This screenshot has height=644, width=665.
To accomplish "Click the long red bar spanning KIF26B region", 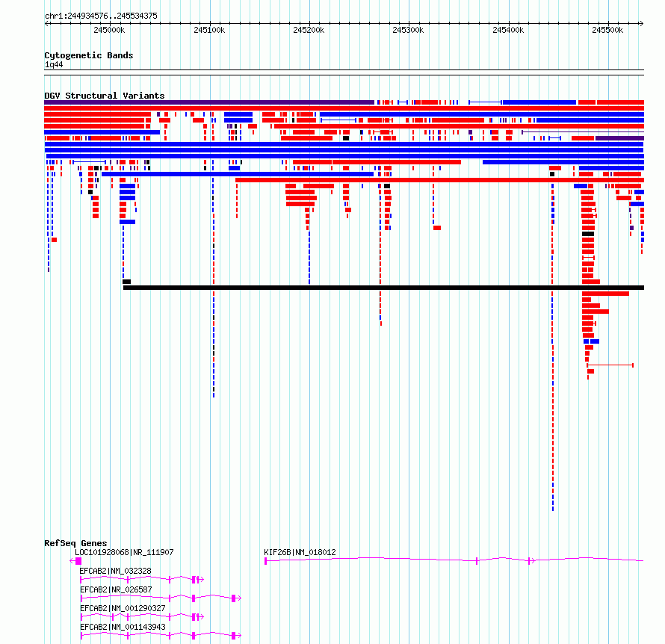I will 440,180.
